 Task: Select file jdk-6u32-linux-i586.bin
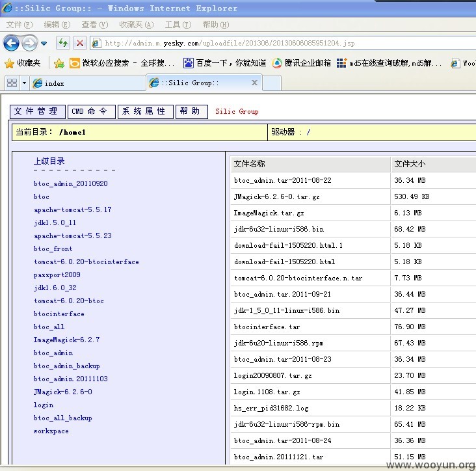point(279,229)
